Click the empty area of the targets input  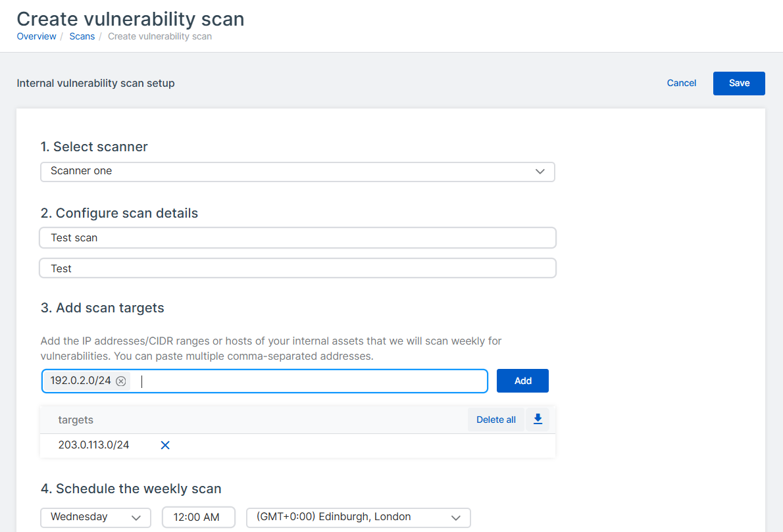tap(309, 381)
